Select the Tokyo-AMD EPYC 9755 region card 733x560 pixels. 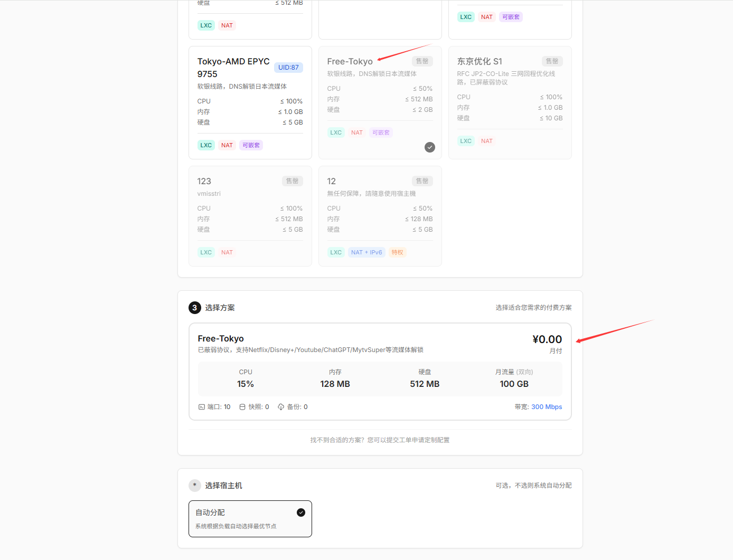[250, 103]
